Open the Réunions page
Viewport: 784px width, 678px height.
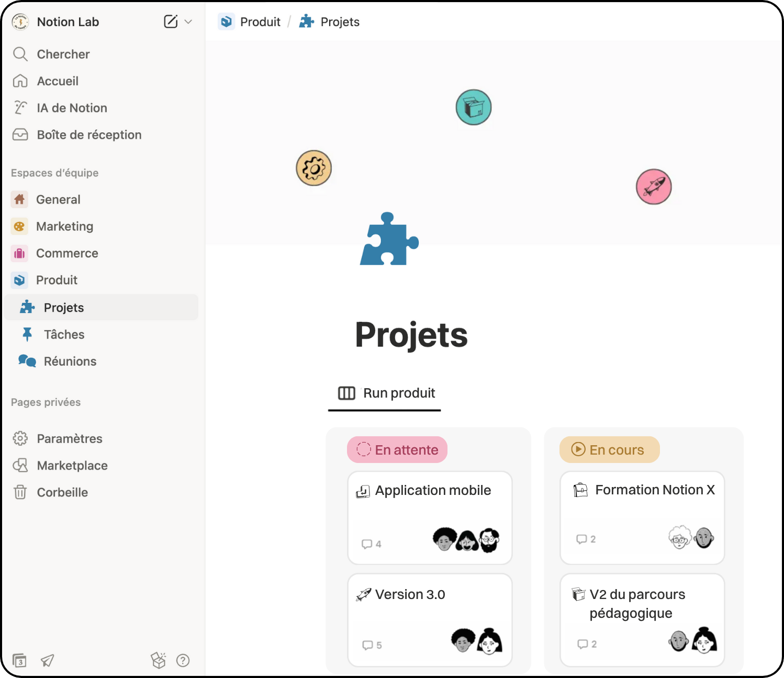[x=70, y=361]
